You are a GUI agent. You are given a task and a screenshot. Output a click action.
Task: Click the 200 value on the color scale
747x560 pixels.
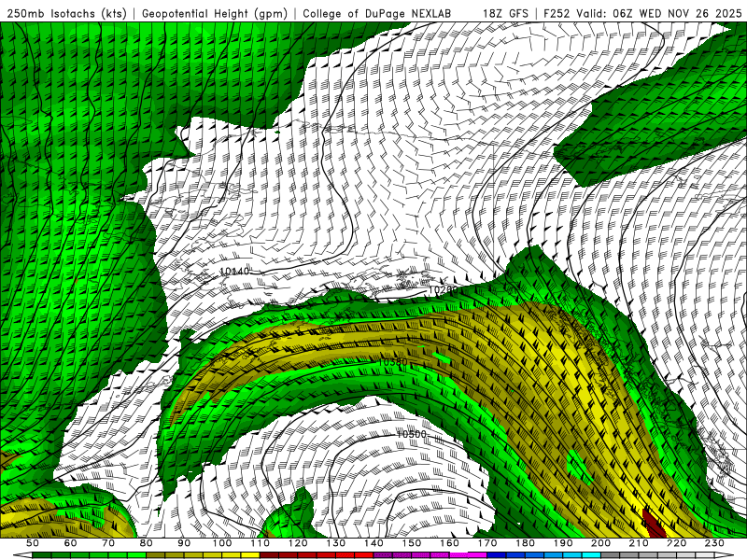[600, 543]
